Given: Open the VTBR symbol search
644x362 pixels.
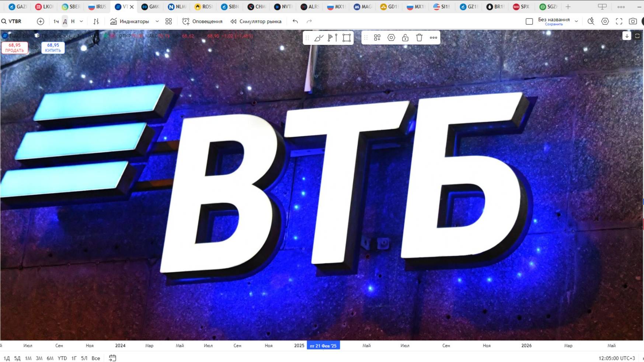Looking at the screenshot, I should [12, 21].
